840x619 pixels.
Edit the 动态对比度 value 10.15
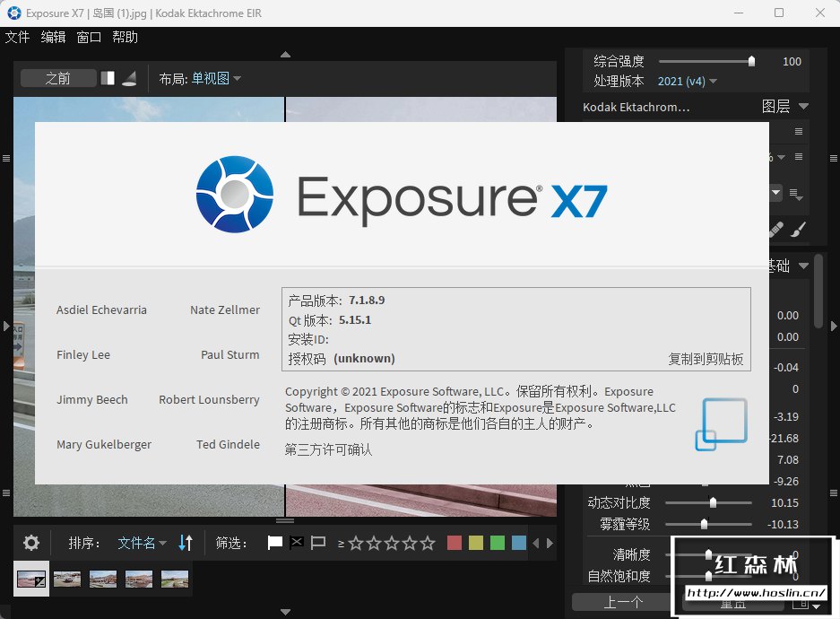[784, 502]
